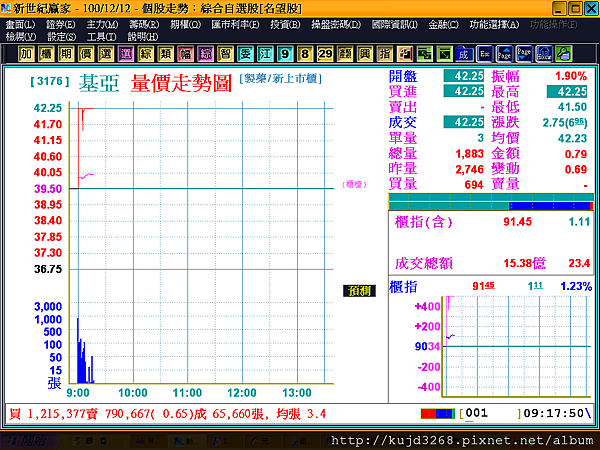Click the stock code [3176]

pos(50,81)
